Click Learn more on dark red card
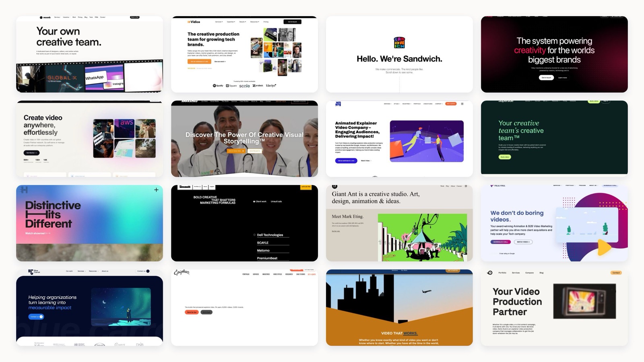The width and height of the screenshot is (644, 362). (562, 78)
